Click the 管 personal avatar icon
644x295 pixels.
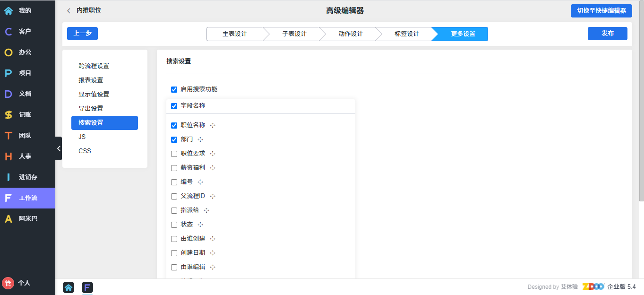[x=8, y=283]
